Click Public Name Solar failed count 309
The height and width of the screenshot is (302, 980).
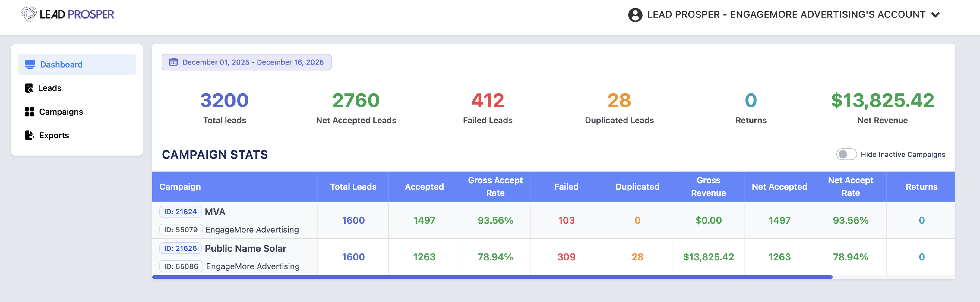(x=566, y=257)
